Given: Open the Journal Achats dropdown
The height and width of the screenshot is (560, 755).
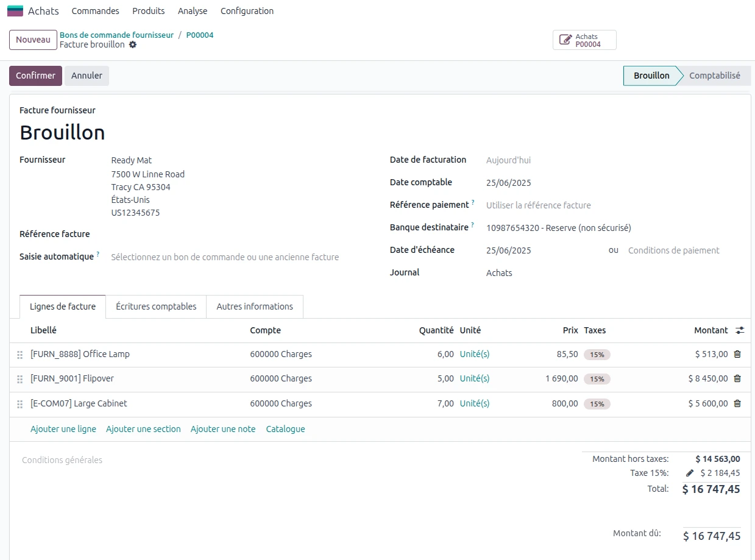Looking at the screenshot, I should coord(613,273).
